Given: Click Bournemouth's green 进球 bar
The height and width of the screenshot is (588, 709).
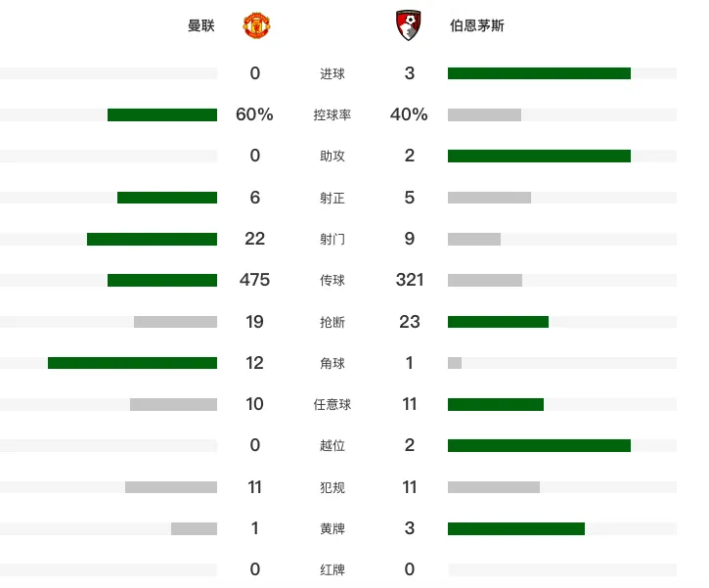Looking at the screenshot, I should [x=539, y=73].
